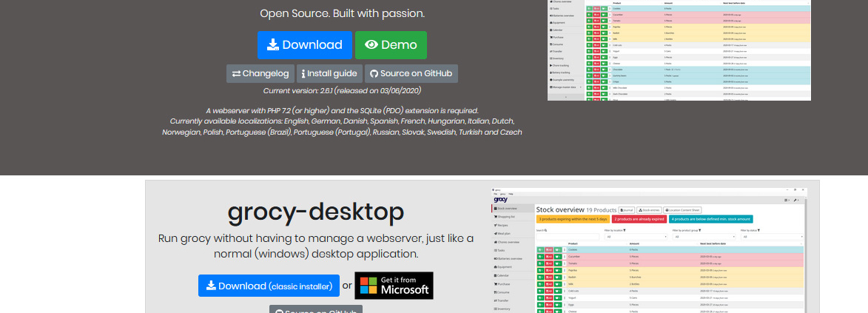Click wrench settings icon in grocy-desktop screenshot

click(795, 200)
